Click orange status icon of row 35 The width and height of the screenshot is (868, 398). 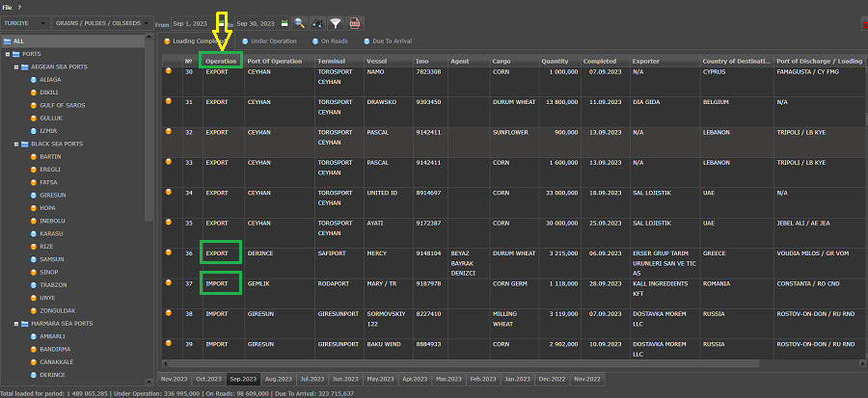tap(168, 223)
